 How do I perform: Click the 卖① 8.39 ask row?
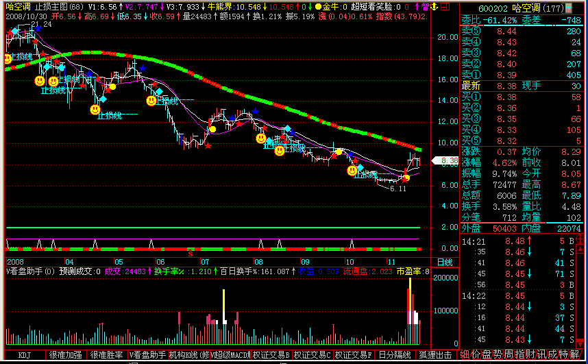[x=522, y=75]
